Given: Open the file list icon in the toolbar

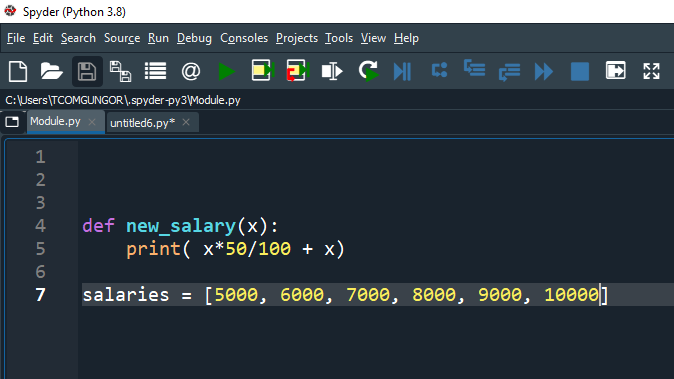Looking at the screenshot, I should click(155, 71).
